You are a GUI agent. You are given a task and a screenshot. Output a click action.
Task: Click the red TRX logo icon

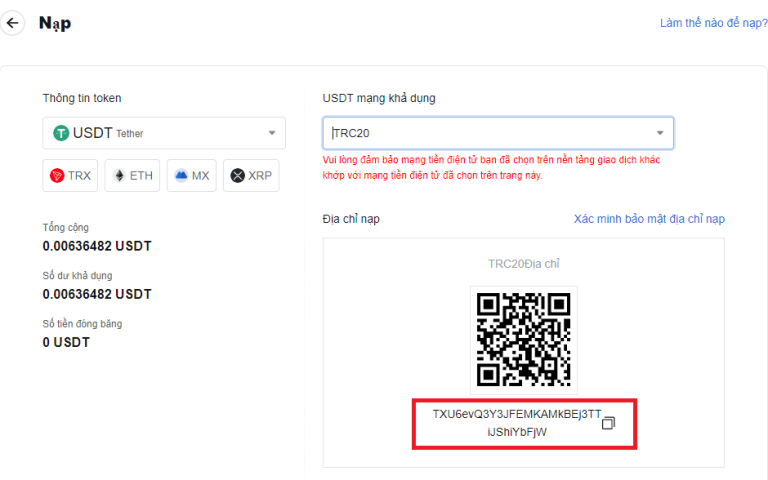coord(57,175)
